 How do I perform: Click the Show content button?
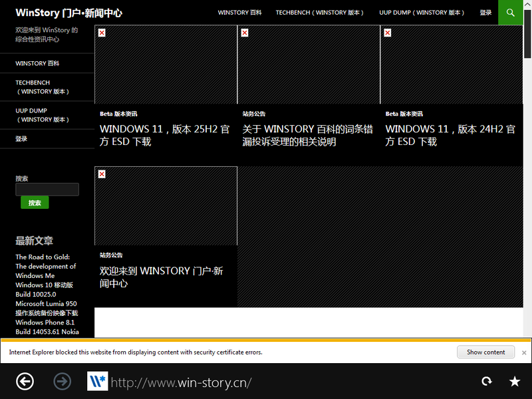(485, 352)
